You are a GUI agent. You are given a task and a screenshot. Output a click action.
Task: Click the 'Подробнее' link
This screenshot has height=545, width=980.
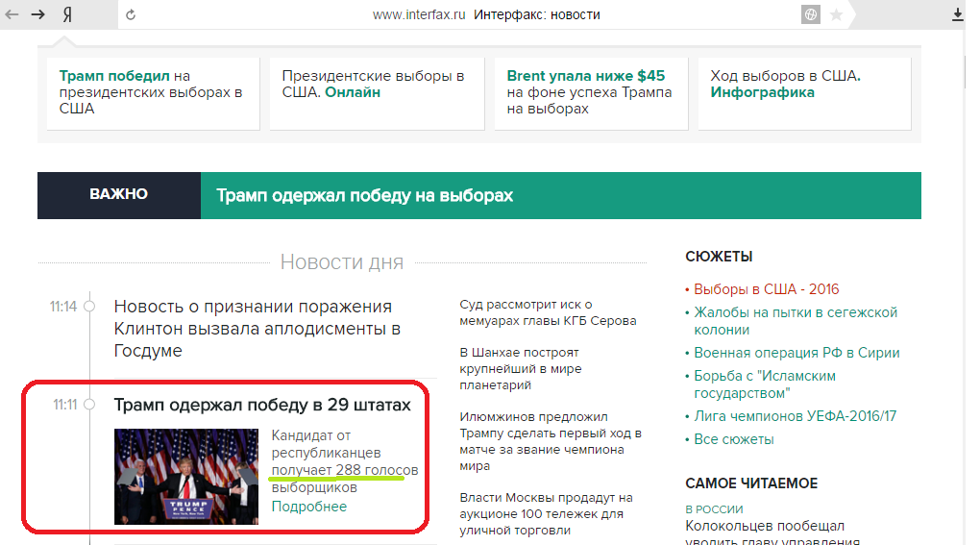(x=308, y=507)
